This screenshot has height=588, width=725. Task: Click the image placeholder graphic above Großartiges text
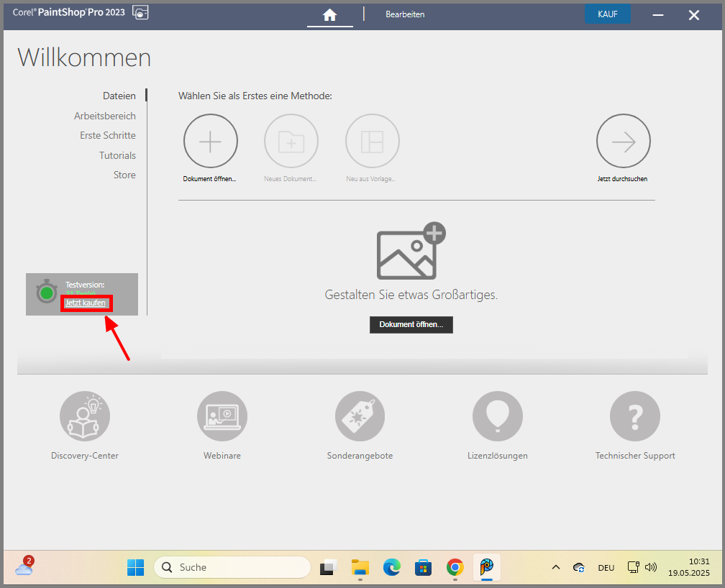tap(410, 251)
